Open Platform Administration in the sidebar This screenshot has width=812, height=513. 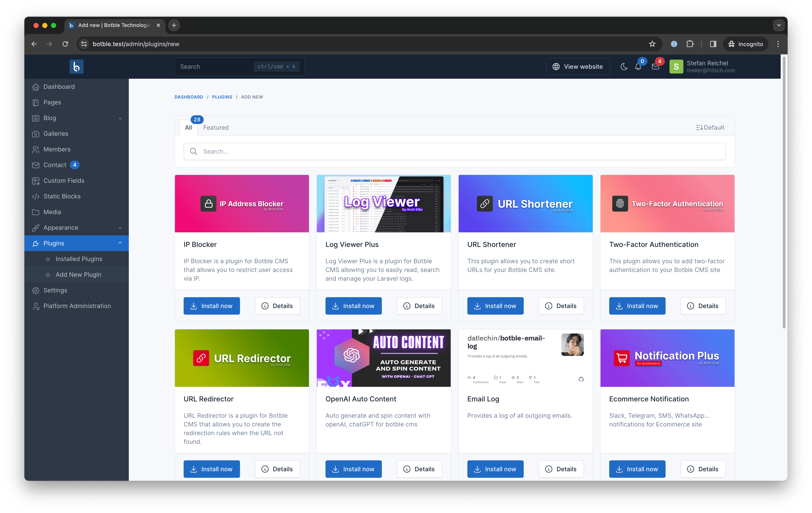click(77, 306)
